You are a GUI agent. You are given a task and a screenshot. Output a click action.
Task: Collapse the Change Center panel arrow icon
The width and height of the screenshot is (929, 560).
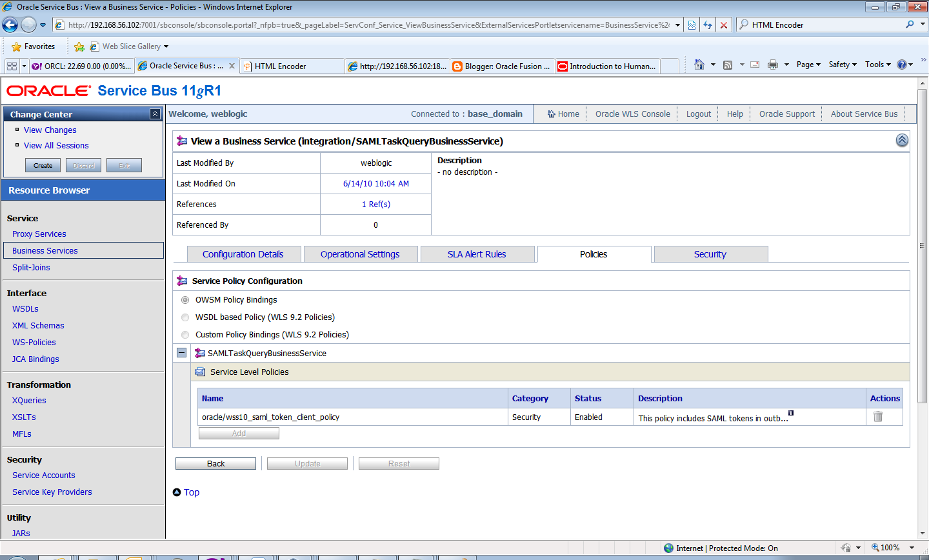pos(155,114)
